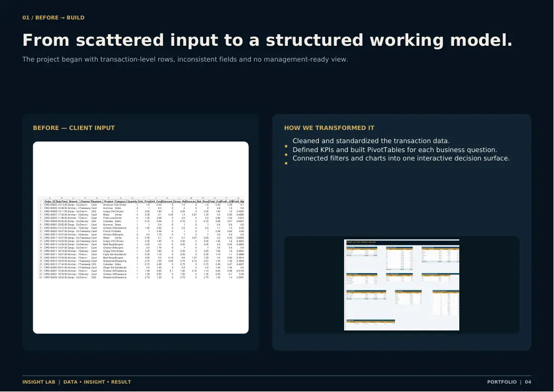Select the line "Connected filters and charts into one interactive decision surface."
Image resolution: width=554 pixels, height=392 pixels.
[x=401, y=158]
